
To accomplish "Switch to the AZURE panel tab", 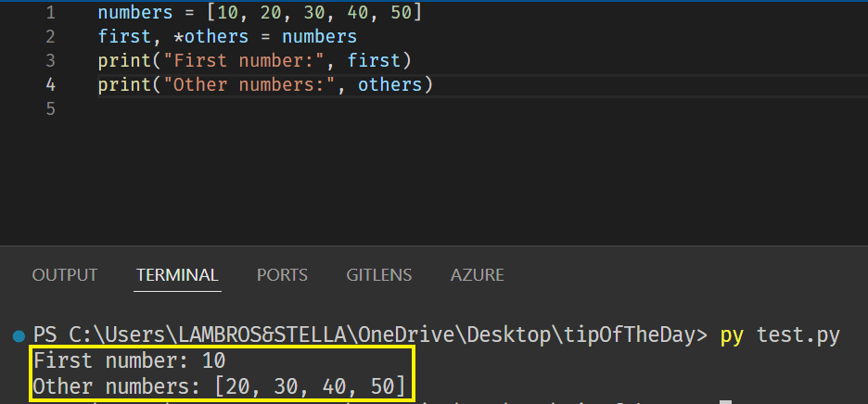I will point(477,275).
